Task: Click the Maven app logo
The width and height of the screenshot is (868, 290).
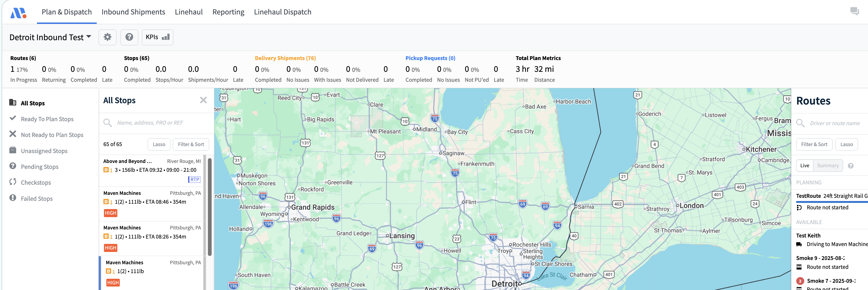Action: [x=18, y=13]
